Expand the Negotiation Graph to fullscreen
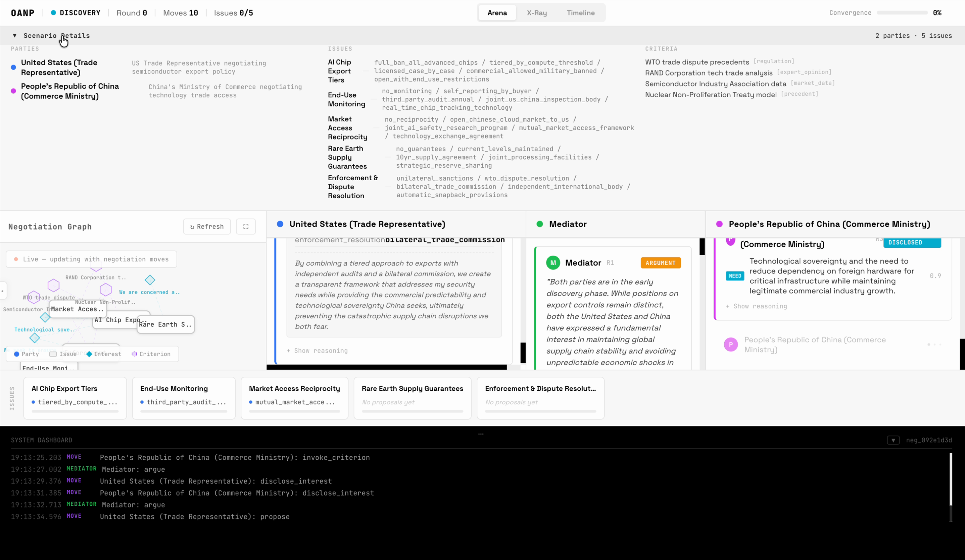Image resolution: width=965 pixels, height=560 pixels. [x=246, y=227]
